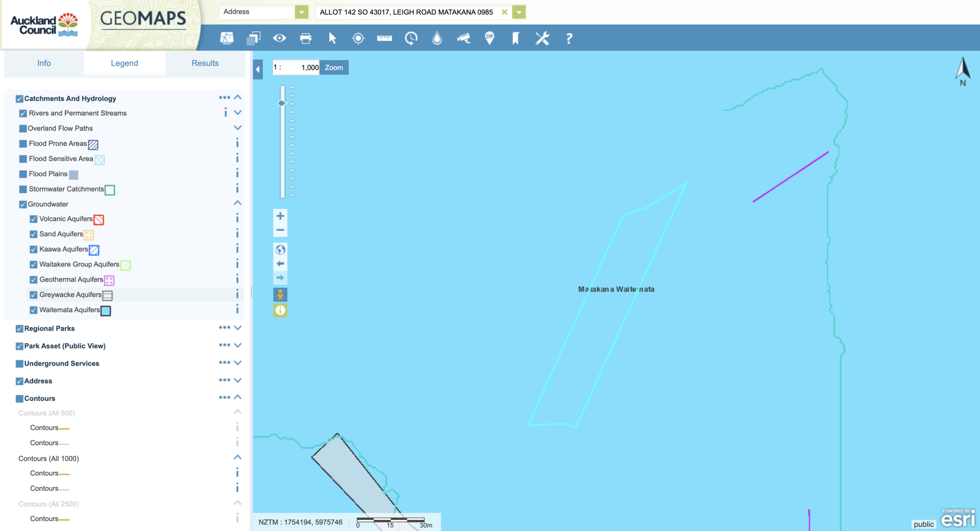Select the measure ruler tool
This screenshot has width=980, height=531.
384,38
